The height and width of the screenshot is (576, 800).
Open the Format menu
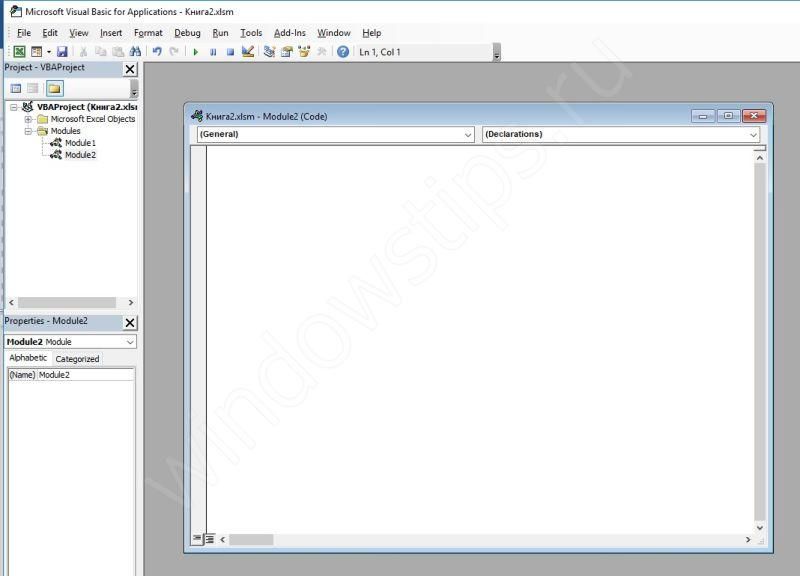point(148,33)
